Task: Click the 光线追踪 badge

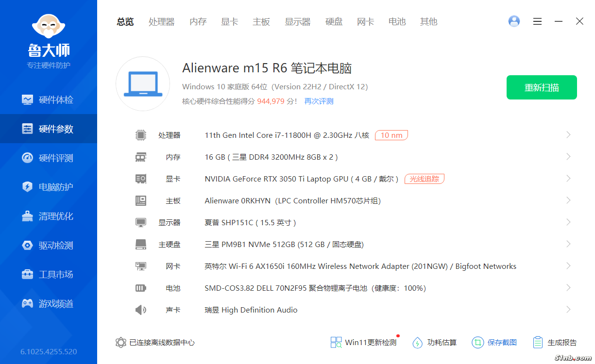Action: click(425, 179)
